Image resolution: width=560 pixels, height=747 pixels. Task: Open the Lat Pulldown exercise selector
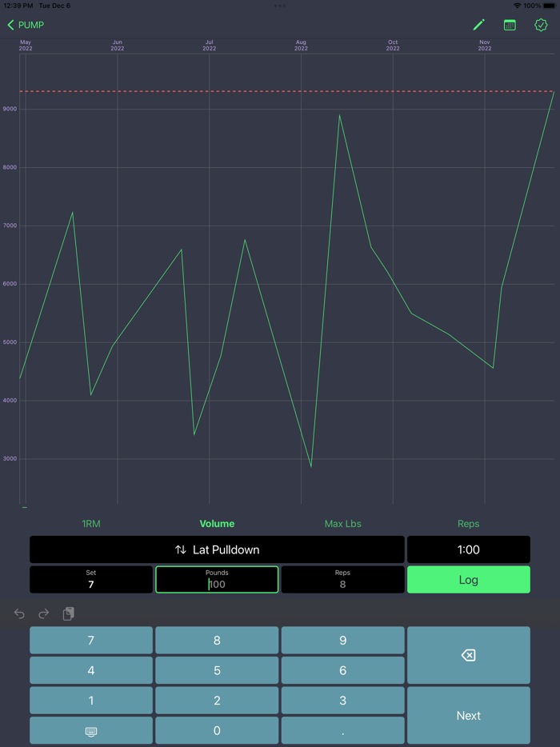pyautogui.click(x=217, y=549)
